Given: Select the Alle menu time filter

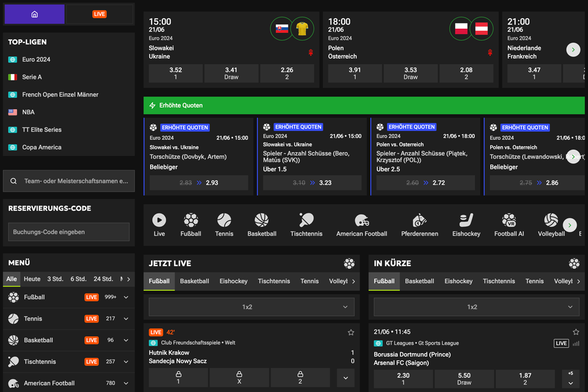Looking at the screenshot, I should click(x=12, y=279).
